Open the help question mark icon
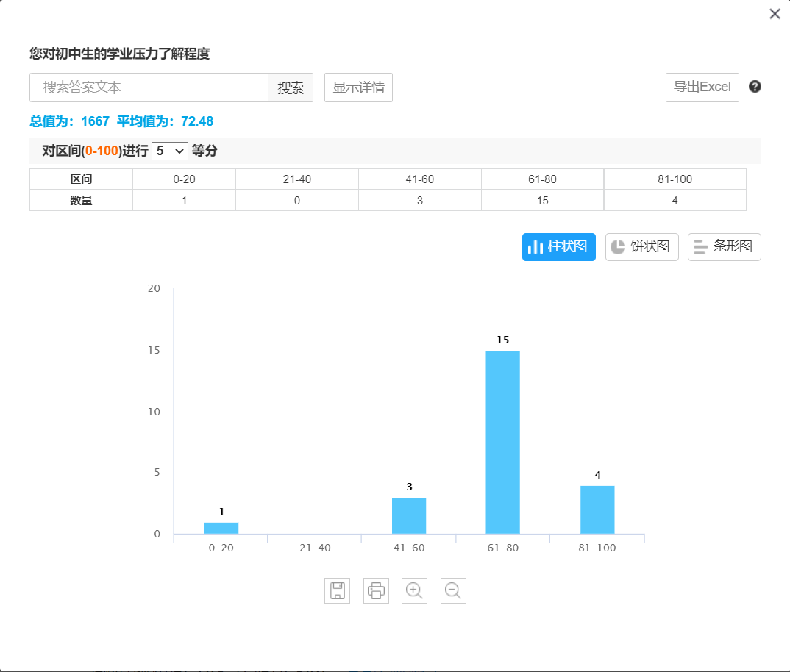This screenshot has width=790, height=672. click(x=755, y=87)
